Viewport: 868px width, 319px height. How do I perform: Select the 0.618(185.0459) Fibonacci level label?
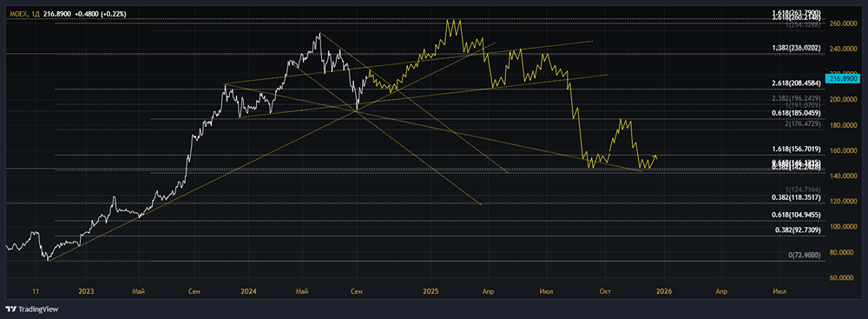(x=796, y=113)
